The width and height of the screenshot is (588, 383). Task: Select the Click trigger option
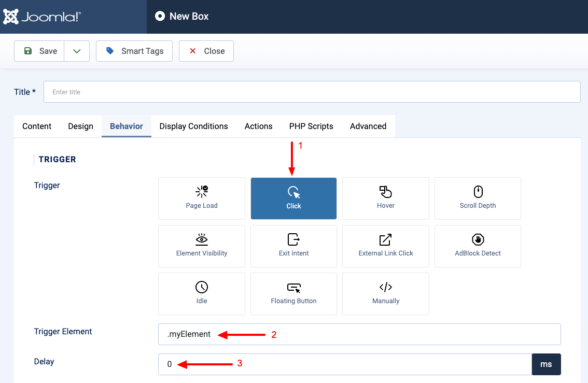pyautogui.click(x=293, y=198)
